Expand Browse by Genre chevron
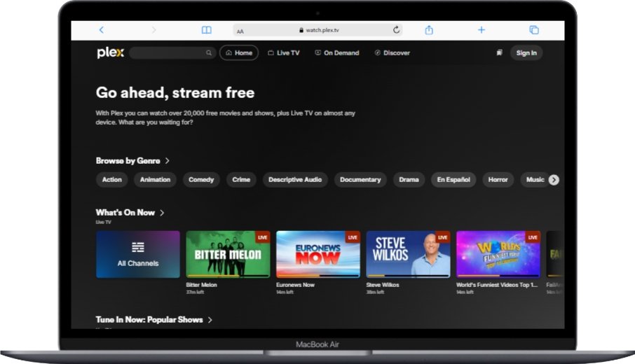Screen dimensions: 635x364 coord(167,161)
